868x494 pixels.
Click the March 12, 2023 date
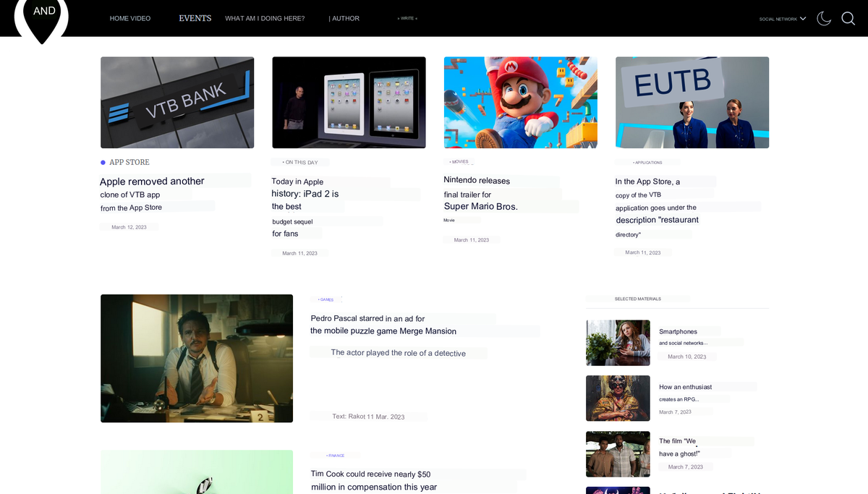(129, 227)
